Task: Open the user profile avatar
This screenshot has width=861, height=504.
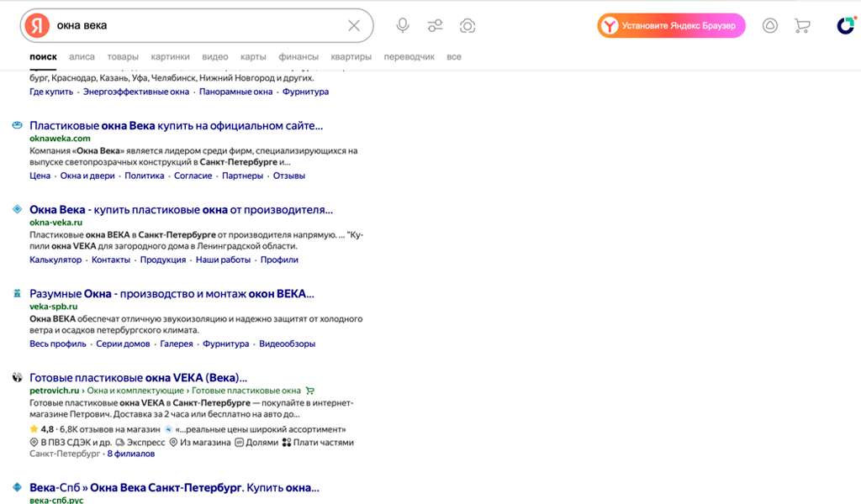Action: coord(846,25)
